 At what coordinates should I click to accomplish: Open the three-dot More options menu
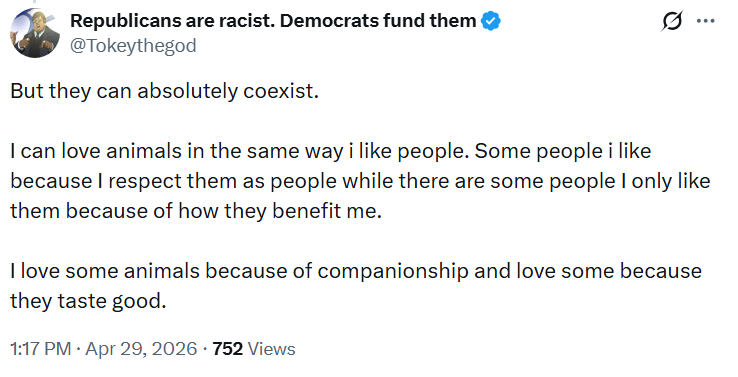[x=706, y=21]
